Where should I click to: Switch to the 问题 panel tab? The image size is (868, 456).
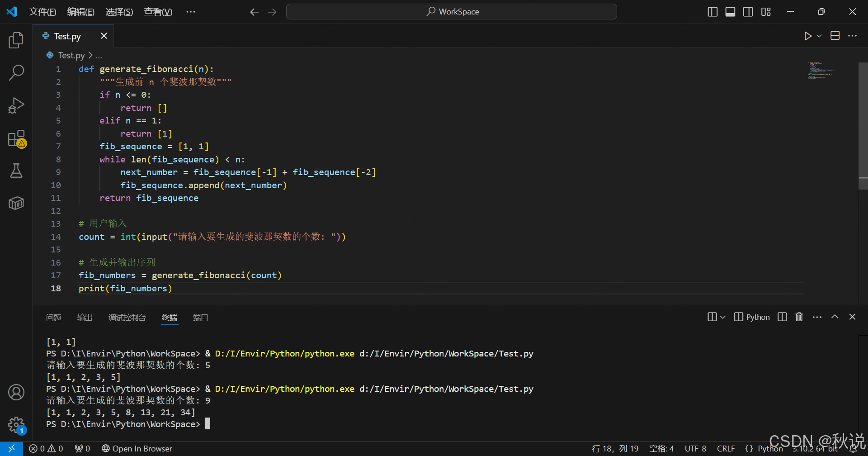(x=53, y=318)
